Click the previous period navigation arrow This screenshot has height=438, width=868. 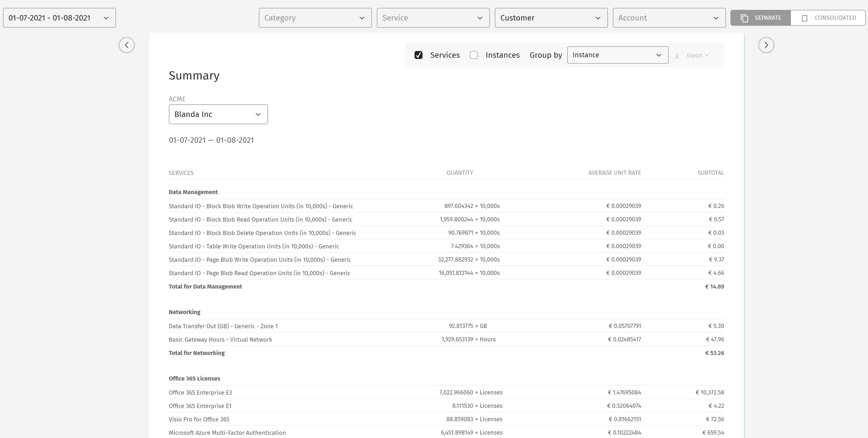point(127,45)
